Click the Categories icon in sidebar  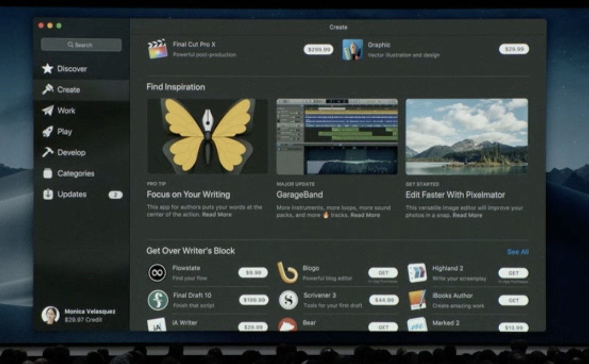(x=48, y=173)
